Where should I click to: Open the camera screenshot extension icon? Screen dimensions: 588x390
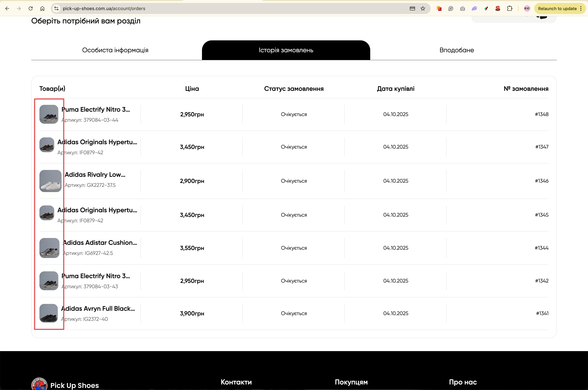462,9
